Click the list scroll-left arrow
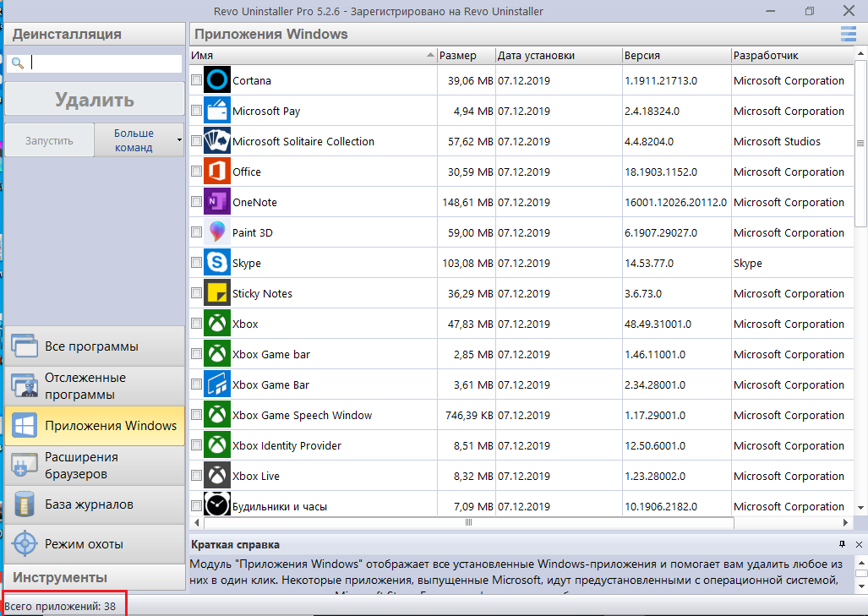868x616 pixels. 197,522
